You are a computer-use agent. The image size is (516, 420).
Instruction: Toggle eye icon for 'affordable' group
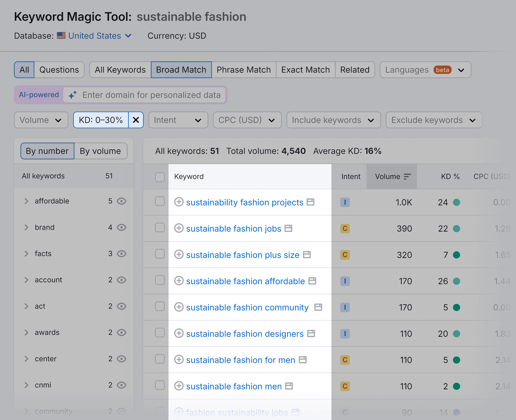pos(122,201)
